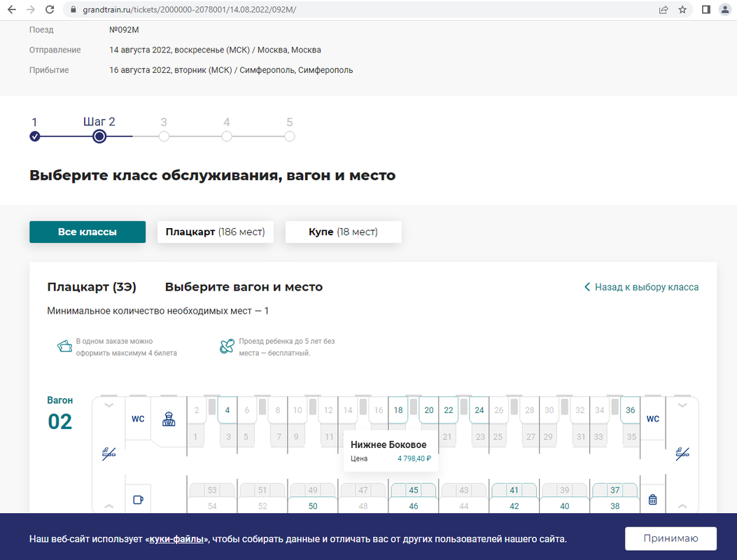Click the left no-smoking icon

tap(108, 454)
